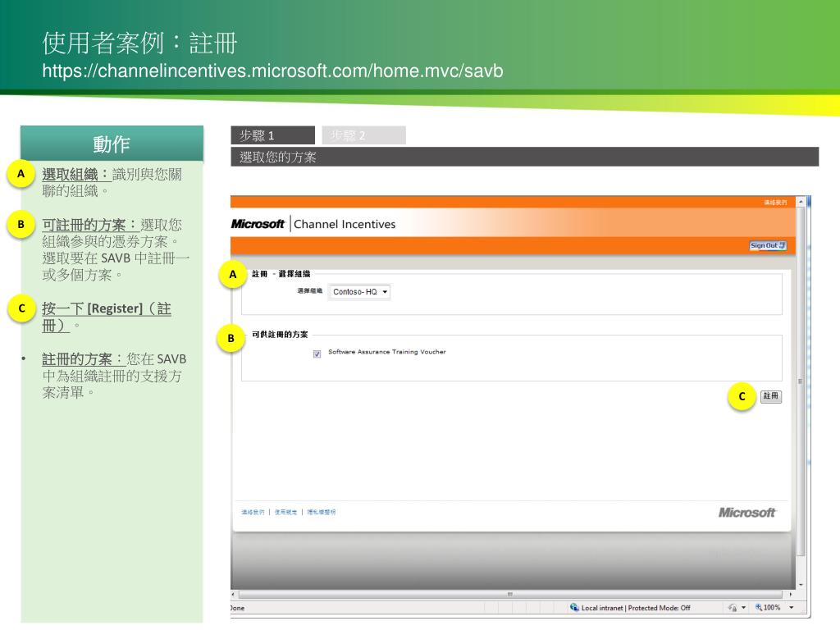This screenshot has height=630, width=840.
Task: Click the grey Microsoft footer logo
Action: 746,513
